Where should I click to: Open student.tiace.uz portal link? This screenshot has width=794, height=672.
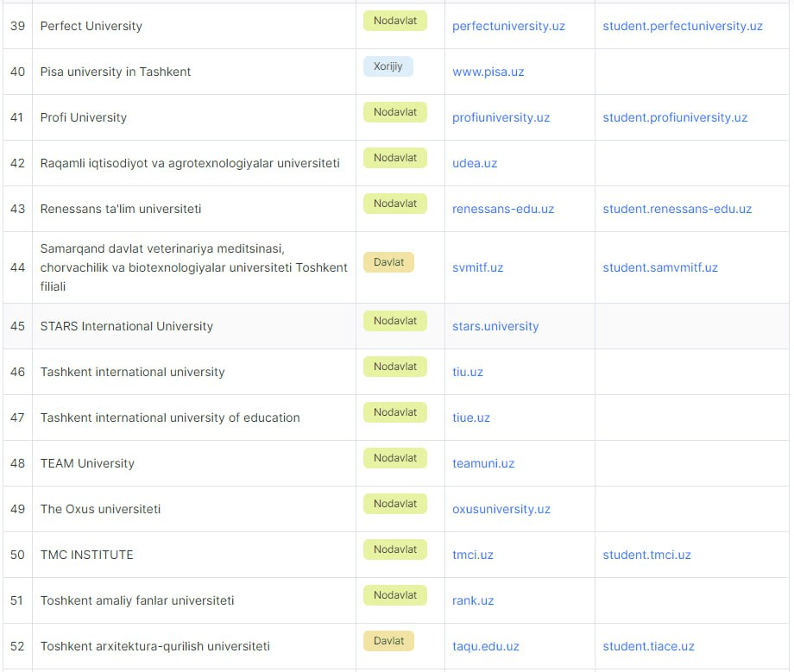click(648, 646)
